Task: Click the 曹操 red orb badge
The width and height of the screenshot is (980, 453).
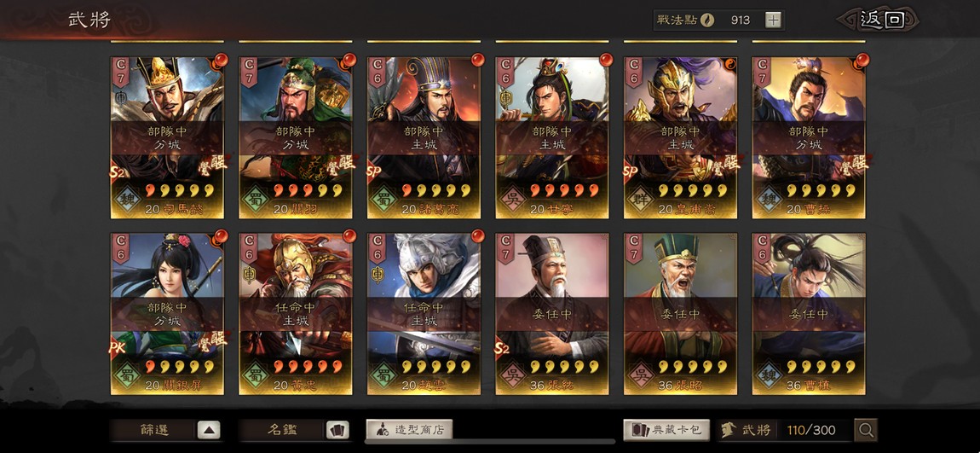Action: [862, 60]
